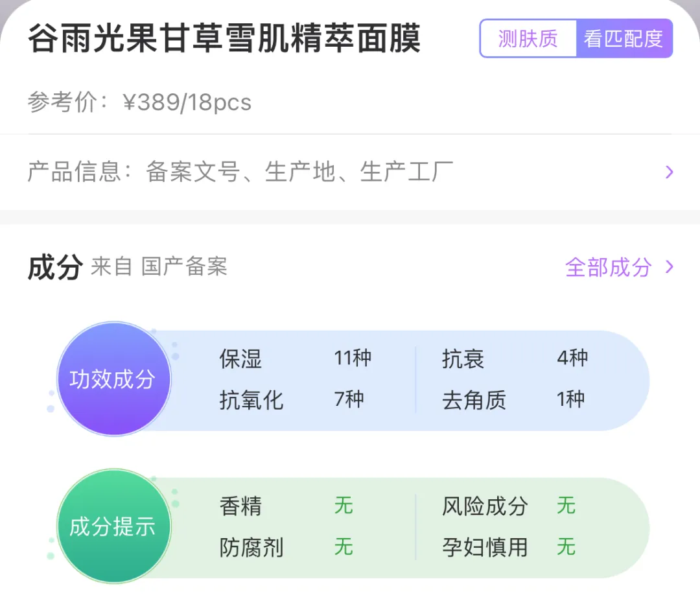This screenshot has width=700, height=601.
Task: Expand product info via the right chevron
Action: (669, 172)
